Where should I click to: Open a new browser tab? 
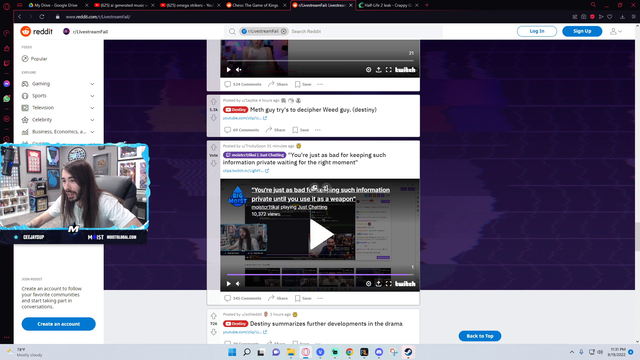(427, 5)
